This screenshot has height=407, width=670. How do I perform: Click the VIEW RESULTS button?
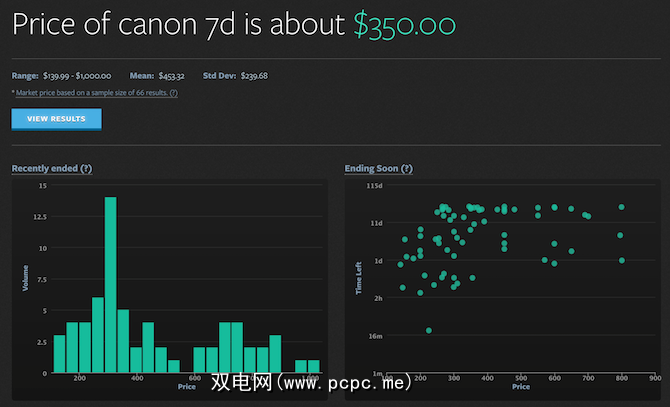click(56, 119)
